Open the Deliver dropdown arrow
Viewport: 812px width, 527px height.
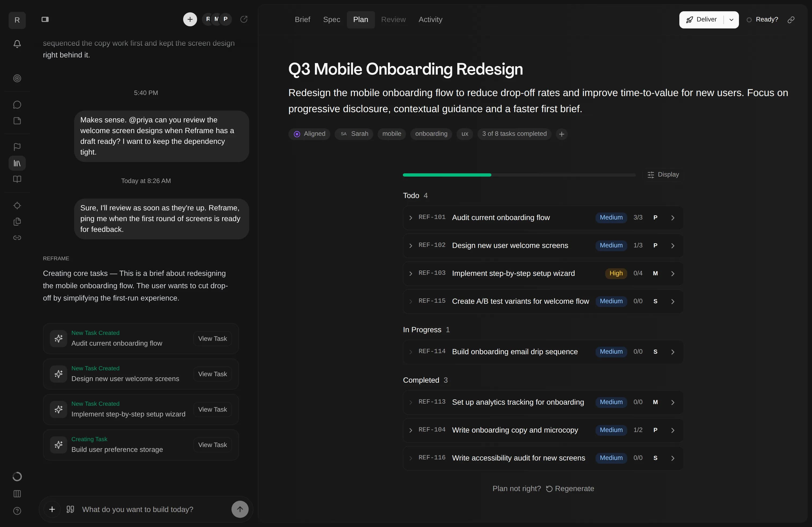731,20
